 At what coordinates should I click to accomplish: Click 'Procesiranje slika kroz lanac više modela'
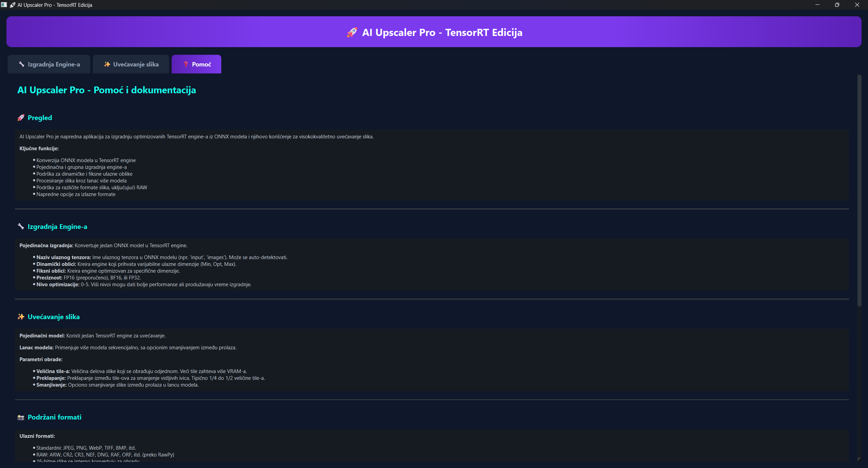[x=81, y=181]
